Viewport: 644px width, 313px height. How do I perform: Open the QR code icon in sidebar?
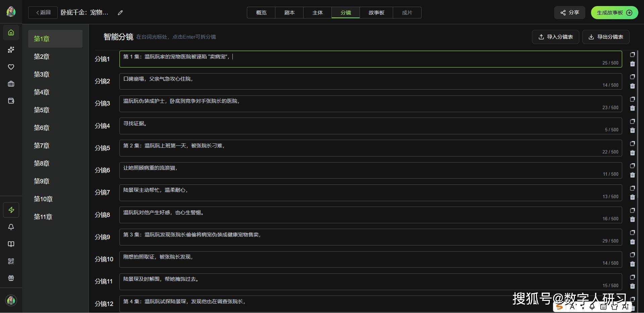coord(11,261)
